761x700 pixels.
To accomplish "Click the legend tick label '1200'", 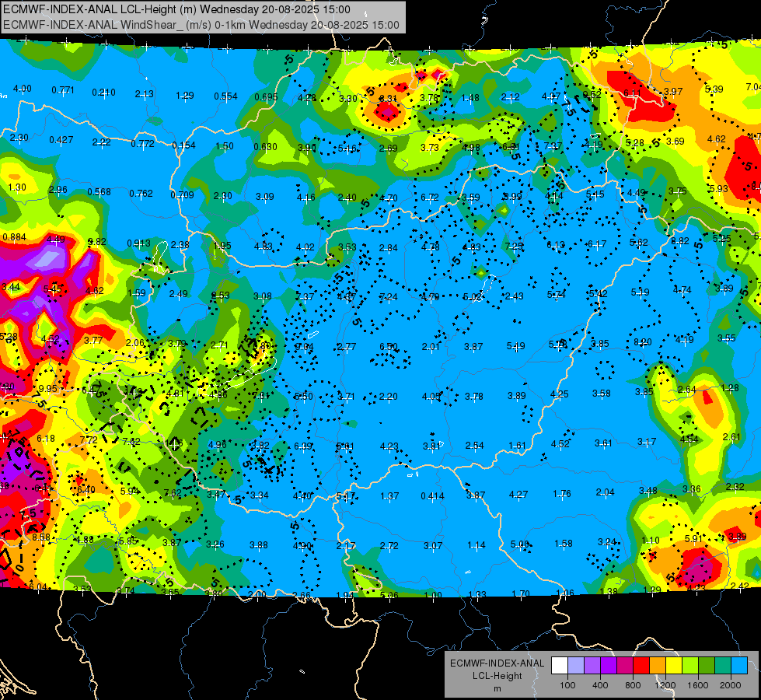I will [x=665, y=685].
